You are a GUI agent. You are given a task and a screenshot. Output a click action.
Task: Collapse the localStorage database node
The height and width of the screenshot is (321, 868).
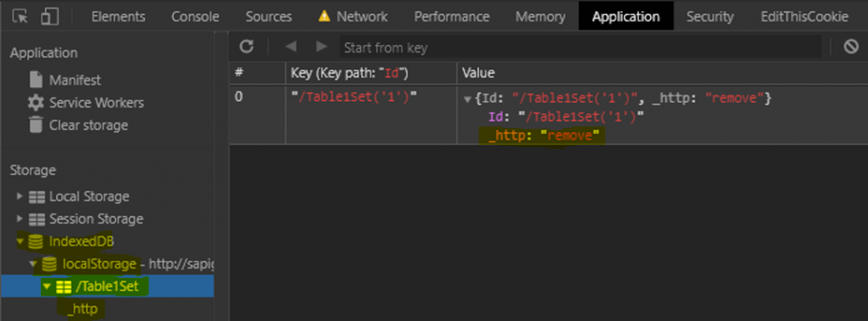click(x=33, y=264)
